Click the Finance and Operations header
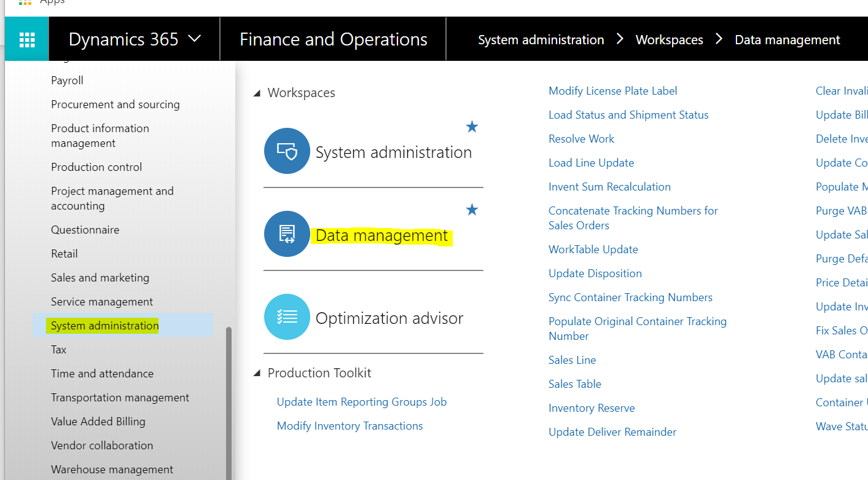 pyautogui.click(x=333, y=39)
